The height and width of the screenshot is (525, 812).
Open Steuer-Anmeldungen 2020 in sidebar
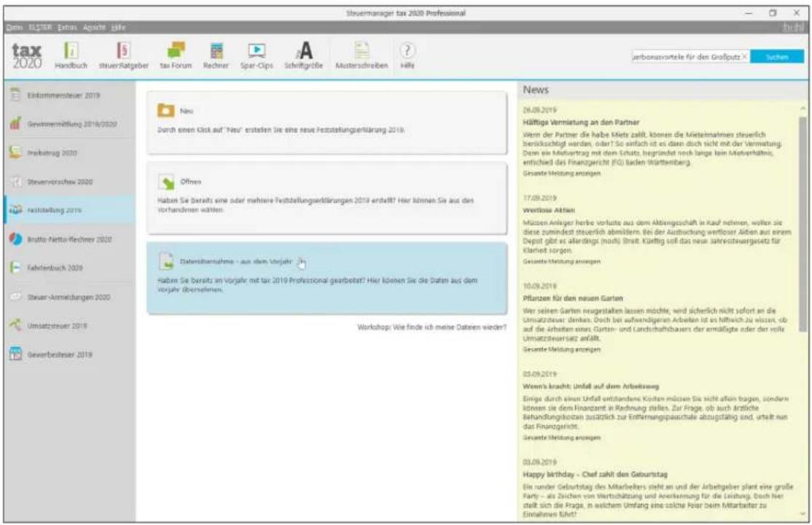pos(69,297)
